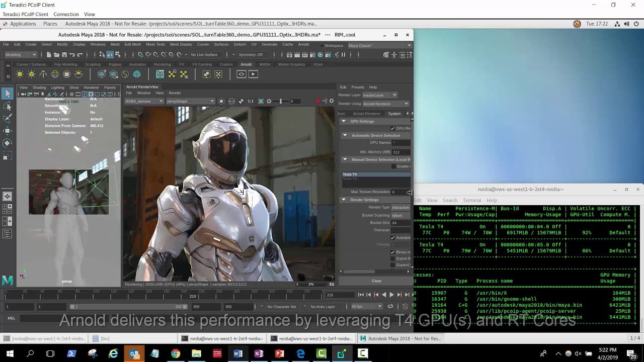This screenshot has height=362, width=644.
Task: Click the Save Scene floppy icon
Action: point(64,55)
